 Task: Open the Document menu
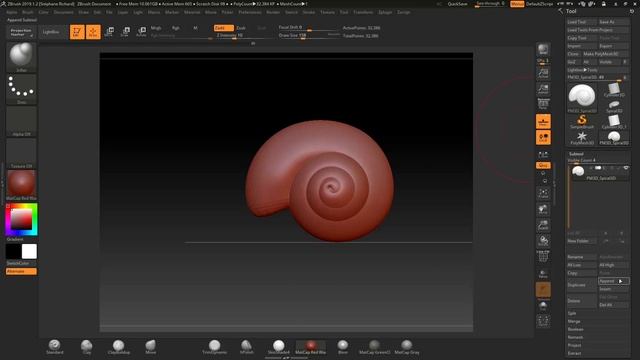point(64,12)
